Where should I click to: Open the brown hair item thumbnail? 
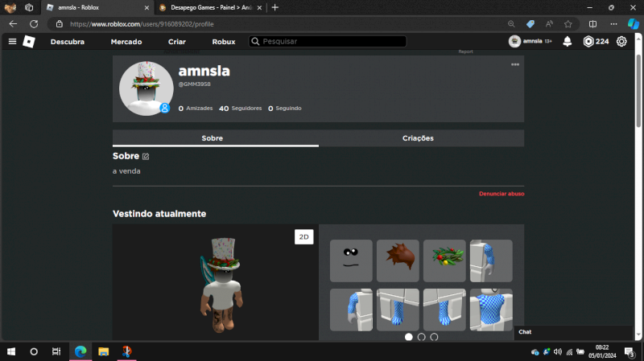coord(398,261)
